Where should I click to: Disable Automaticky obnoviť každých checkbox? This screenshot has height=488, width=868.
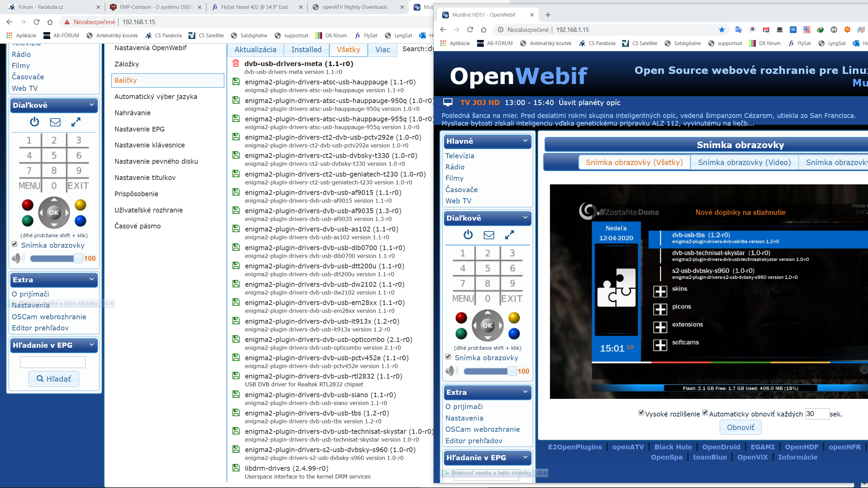point(705,412)
